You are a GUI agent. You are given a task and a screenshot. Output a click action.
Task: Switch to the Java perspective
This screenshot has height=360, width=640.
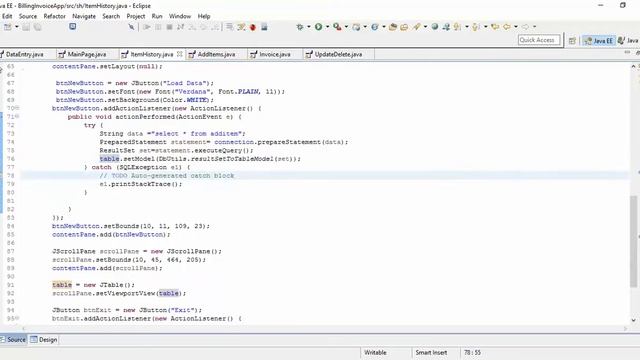[629, 40]
